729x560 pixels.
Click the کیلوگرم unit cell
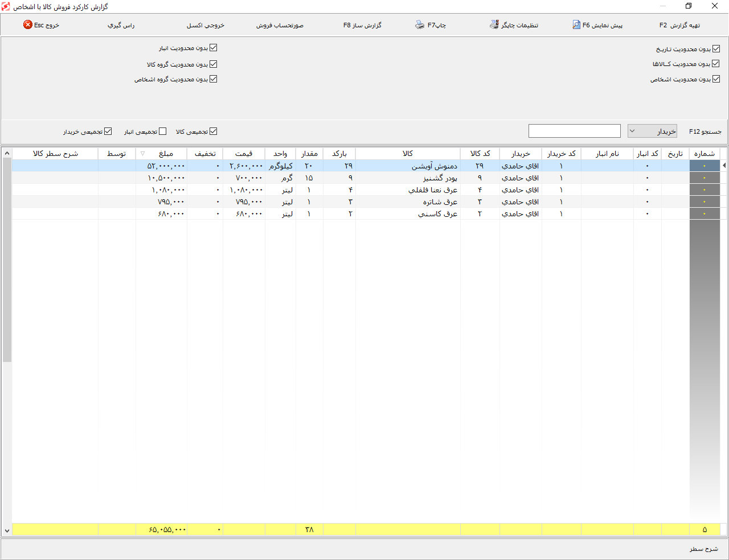(x=280, y=166)
